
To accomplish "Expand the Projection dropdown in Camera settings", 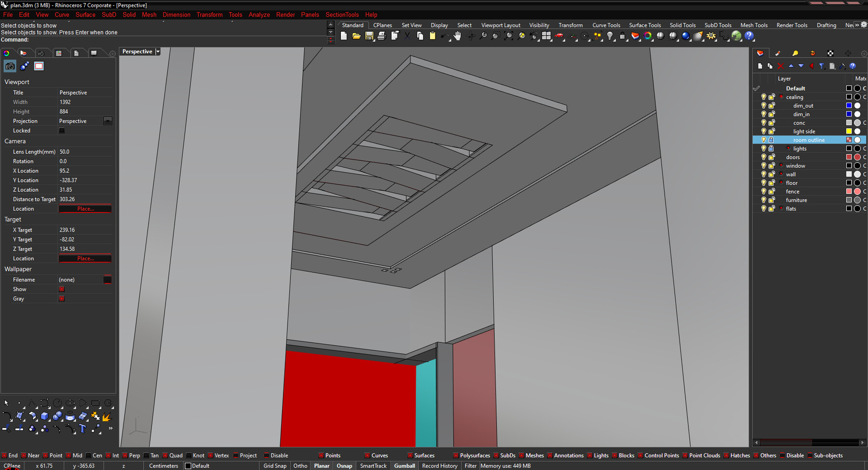I will click(x=108, y=121).
